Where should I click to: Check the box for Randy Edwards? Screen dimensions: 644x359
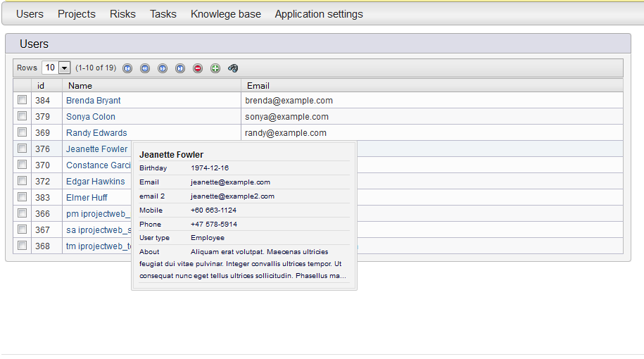click(x=23, y=132)
